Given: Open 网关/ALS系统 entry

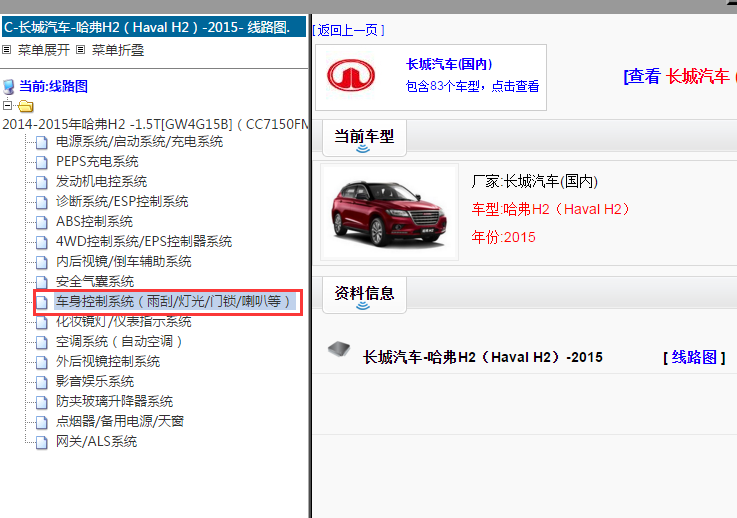Looking at the screenshot, I should point(96,441).
